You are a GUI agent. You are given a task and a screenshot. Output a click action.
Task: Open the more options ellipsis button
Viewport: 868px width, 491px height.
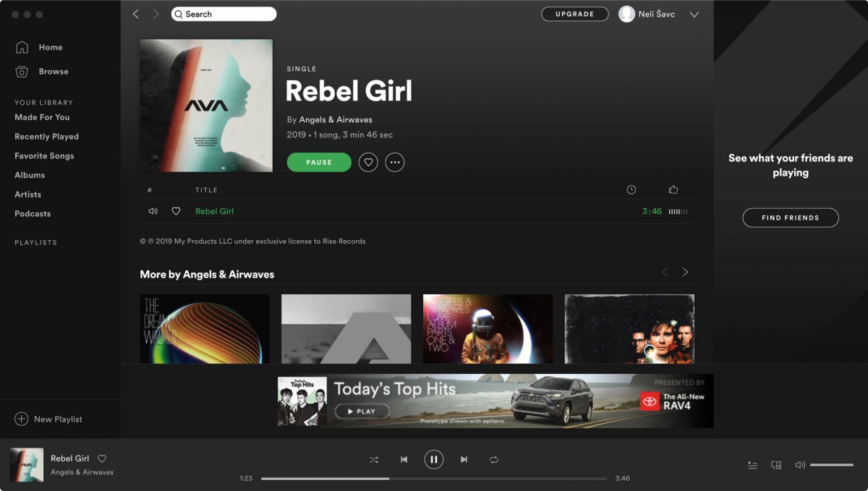pos(395,163)
